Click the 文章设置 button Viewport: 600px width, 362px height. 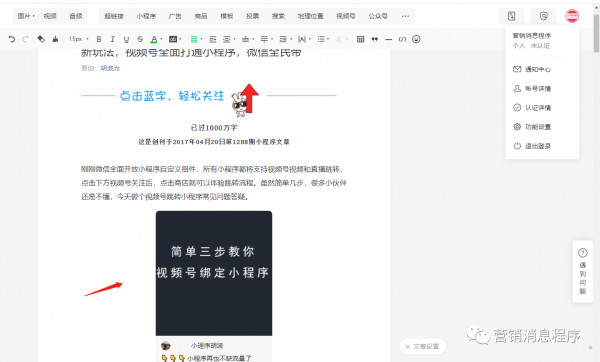pos(422,346)
